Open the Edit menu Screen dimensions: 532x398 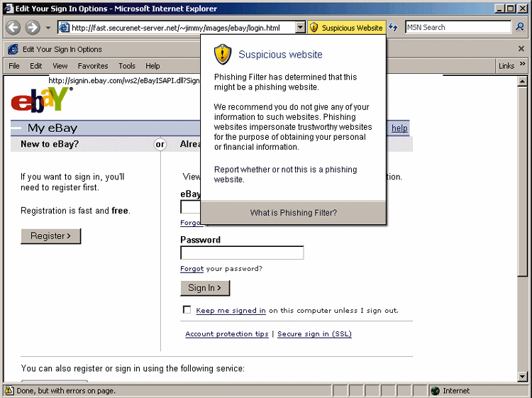click(35, 66)
